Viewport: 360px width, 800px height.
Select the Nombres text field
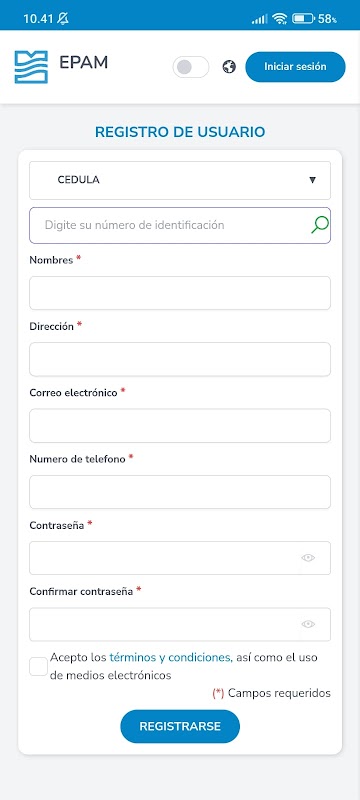click(x=180, y=293)
